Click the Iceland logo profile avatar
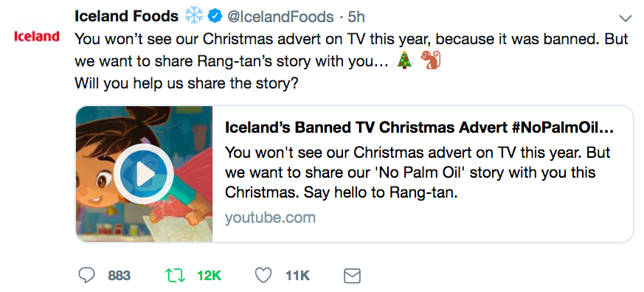 click(37, 37)
